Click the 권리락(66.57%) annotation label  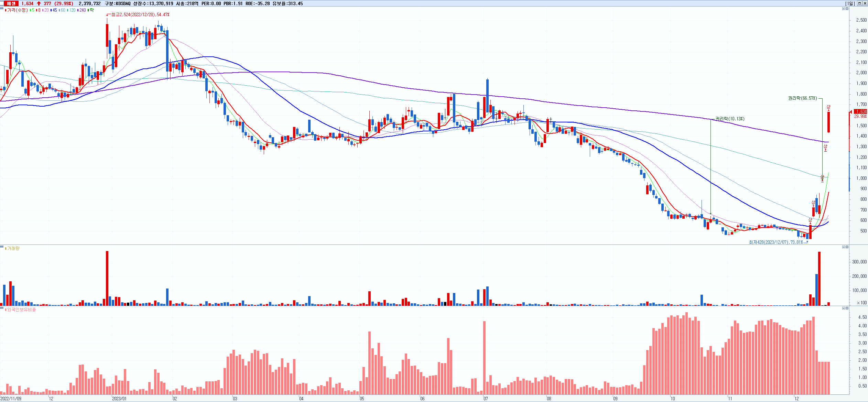click(x=802, y=98)
